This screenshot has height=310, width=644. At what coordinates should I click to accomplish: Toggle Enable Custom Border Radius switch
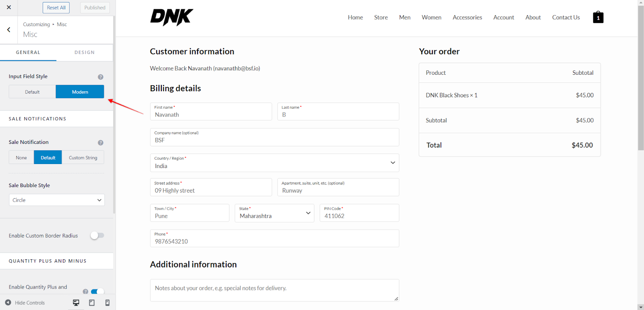pos(97,236)
